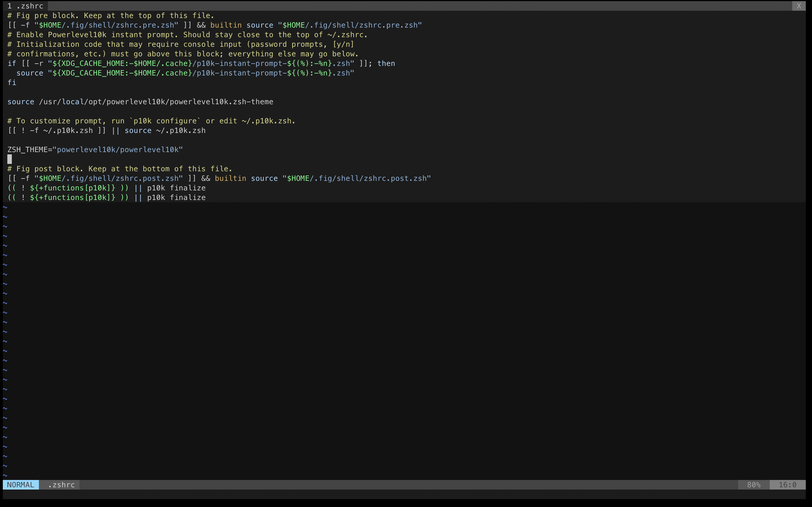Place cursor on the ZSH_THEME assignment line
The image size is (812, 507).
95,150
